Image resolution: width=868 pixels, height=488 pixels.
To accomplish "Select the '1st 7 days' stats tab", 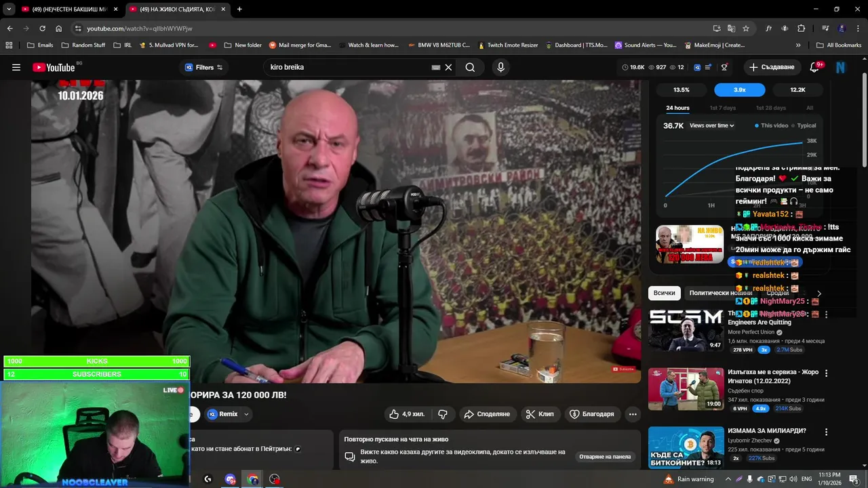I will tap(722, 108).
